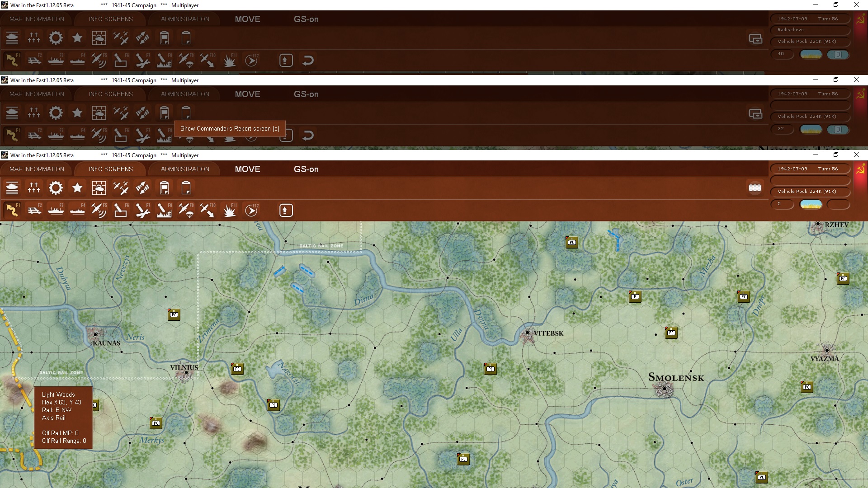Click GS-on label in Radischevo window
This screenshot has width=868, height=488.
coord(306,19)
